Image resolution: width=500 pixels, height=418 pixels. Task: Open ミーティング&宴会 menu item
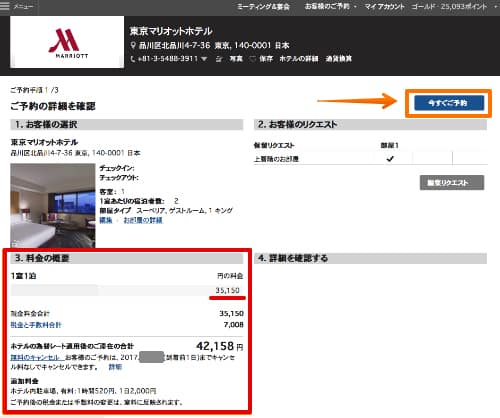coord(263,7)
